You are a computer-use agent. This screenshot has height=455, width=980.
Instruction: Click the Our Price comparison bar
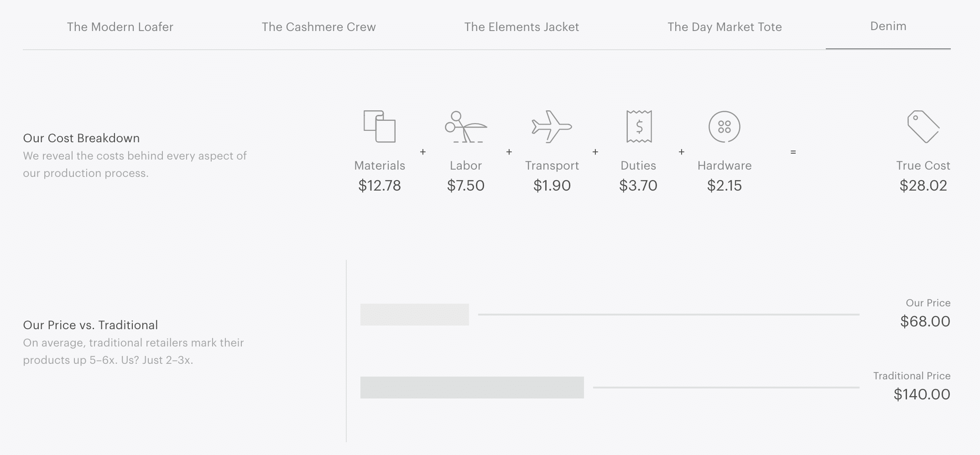414,314
